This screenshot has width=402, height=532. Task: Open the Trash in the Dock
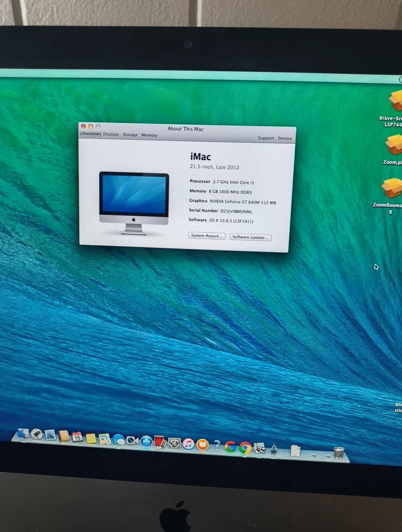coord(340,452)
